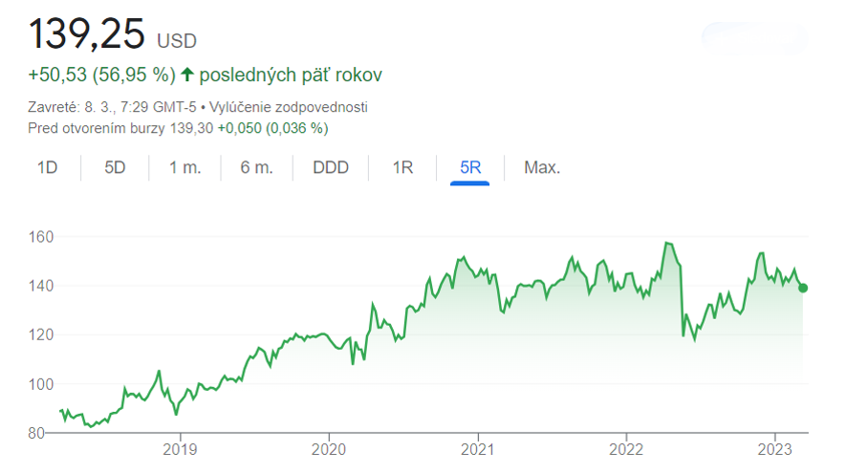Open the Max. range tab
This screenshot has height=474, width=868.
tap(542, 168)
